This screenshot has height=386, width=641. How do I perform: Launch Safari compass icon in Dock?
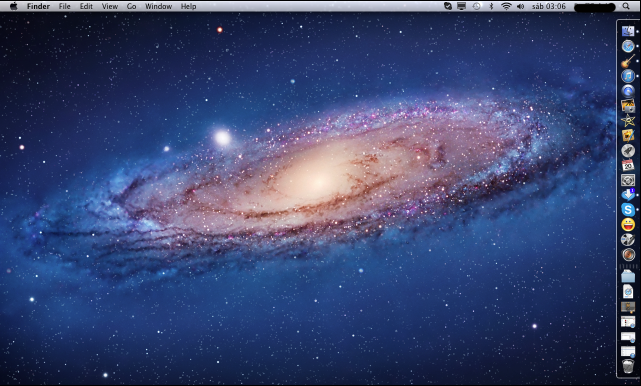(628, 46)
